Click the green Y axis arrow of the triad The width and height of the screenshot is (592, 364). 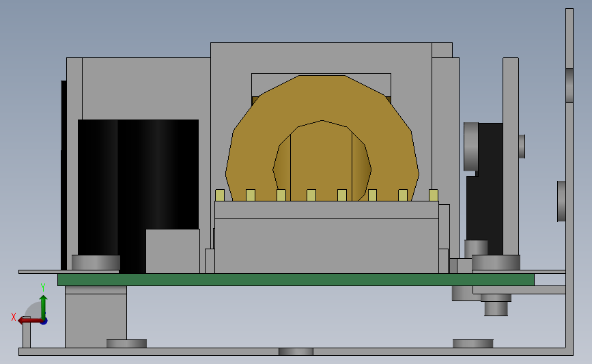tap(44, 307)
